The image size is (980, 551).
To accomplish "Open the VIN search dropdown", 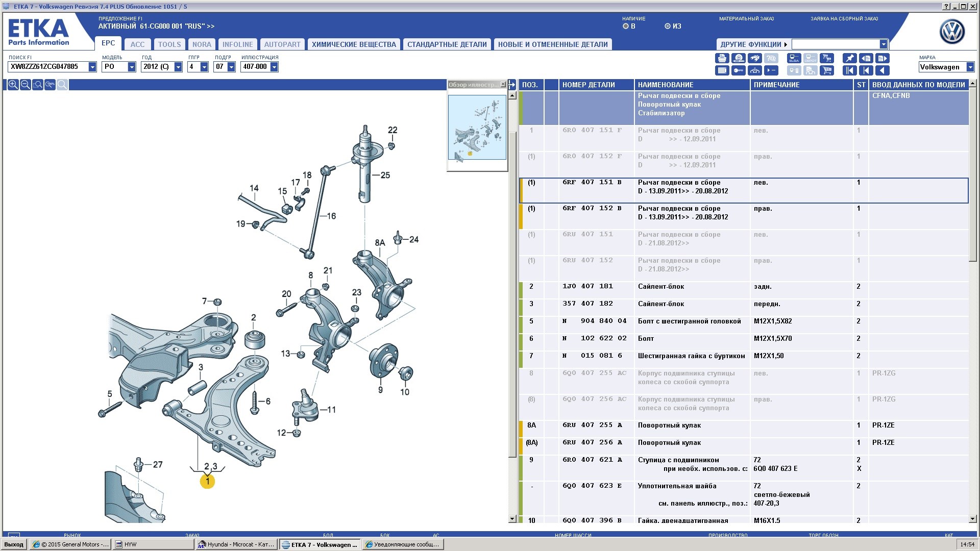I will tap(92, 67).
